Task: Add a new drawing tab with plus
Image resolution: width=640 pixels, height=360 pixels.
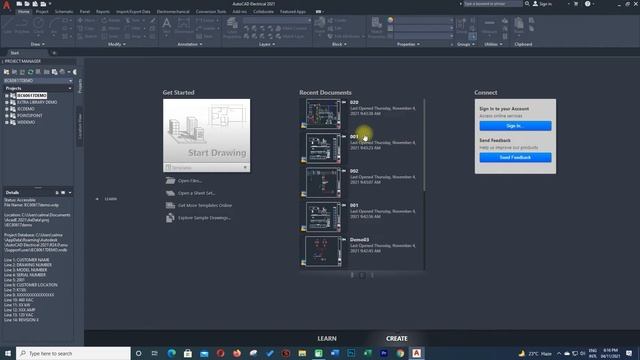Action: pyautogui.click(x=54, y=53)
